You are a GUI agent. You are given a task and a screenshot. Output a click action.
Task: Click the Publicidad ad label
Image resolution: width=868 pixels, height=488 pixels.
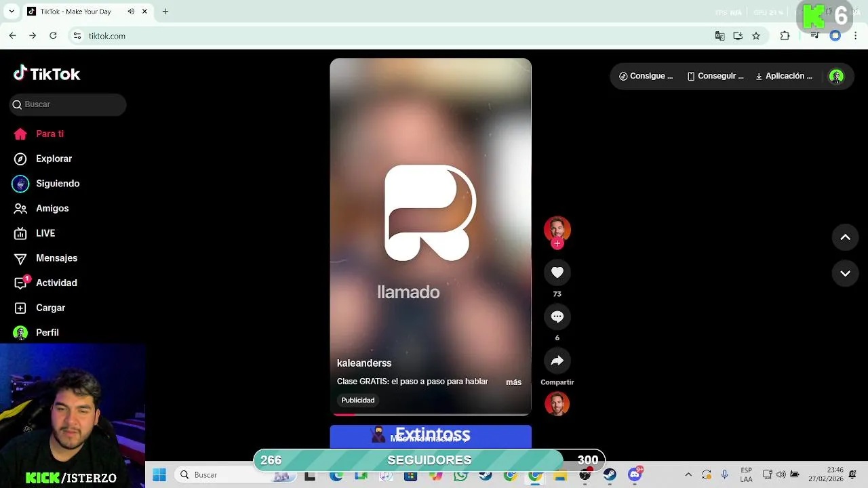click(x=358, y=400)
